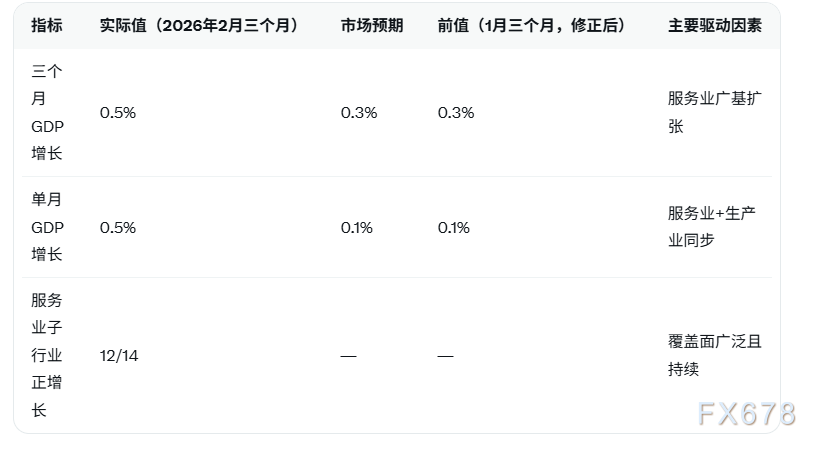
Task: Click the 12/14 value cell
Action: (x=119, y=355)
